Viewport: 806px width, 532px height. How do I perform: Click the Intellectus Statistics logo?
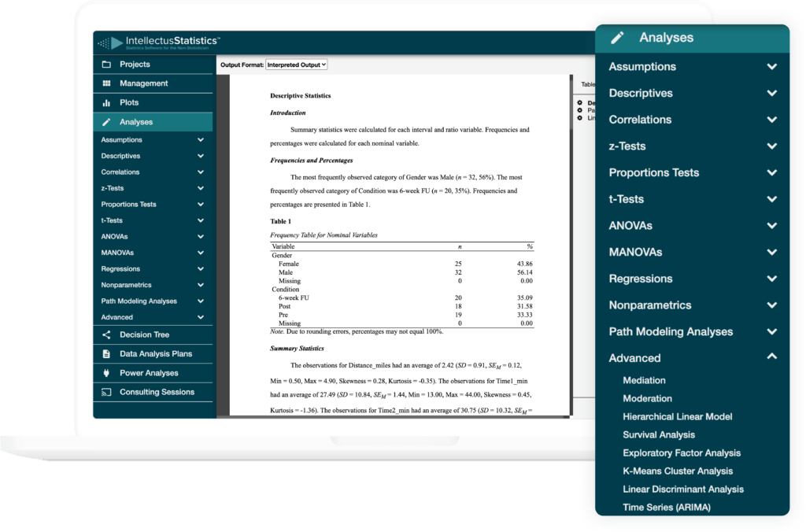(159, 42)
